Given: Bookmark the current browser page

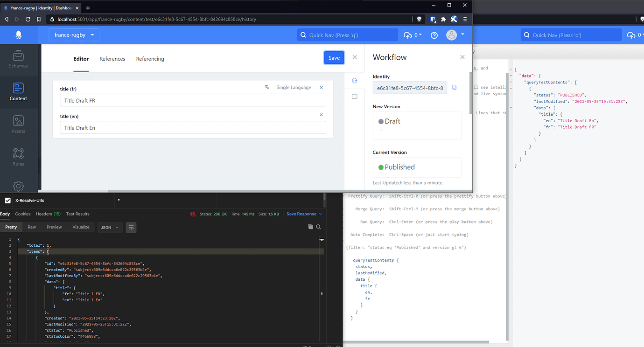Looking at the screenshot, I should pyautogui.click(x=39, y=19).
